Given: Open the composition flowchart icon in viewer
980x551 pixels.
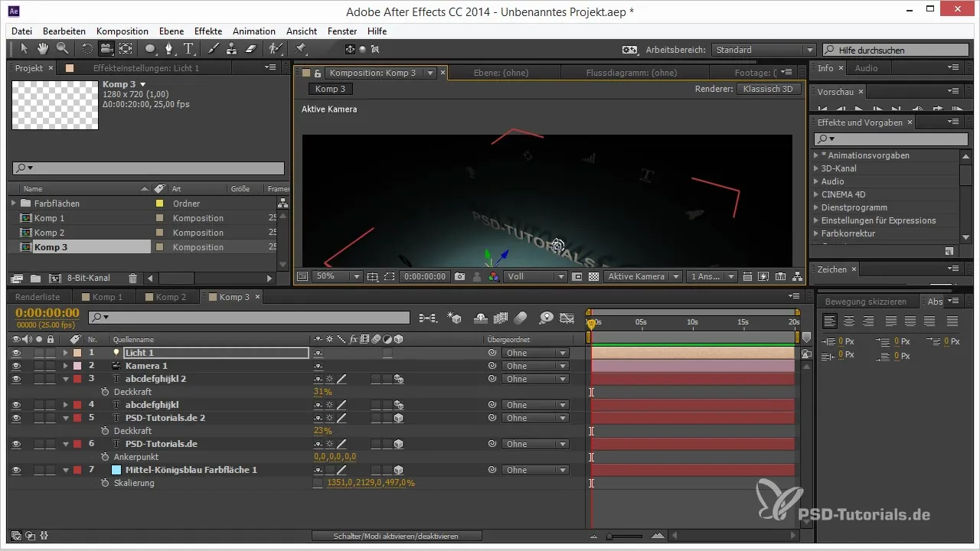Looking at the screenshot, I should click(x=799, y=276).
